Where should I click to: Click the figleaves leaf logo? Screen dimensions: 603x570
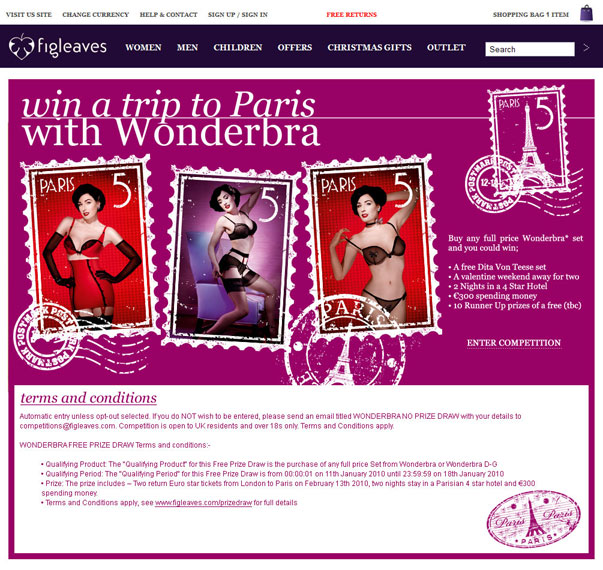(21, 47)
